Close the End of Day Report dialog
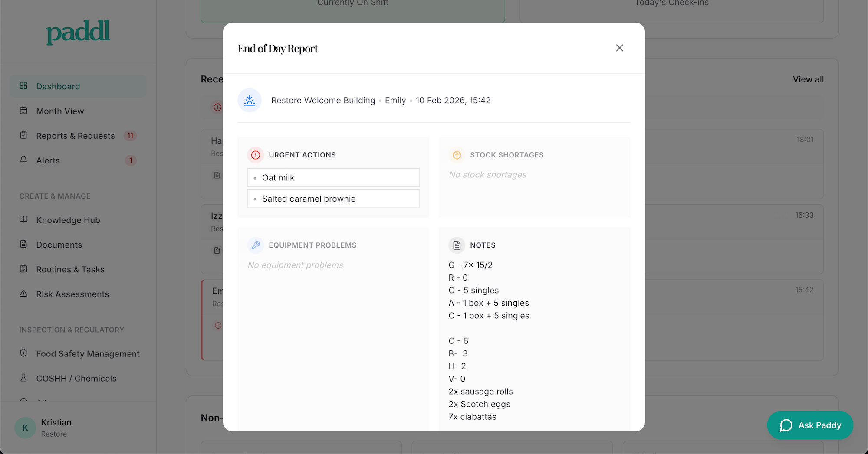This screenshot has width=868, height=454. pyautogui.click(x=619, y=48)
